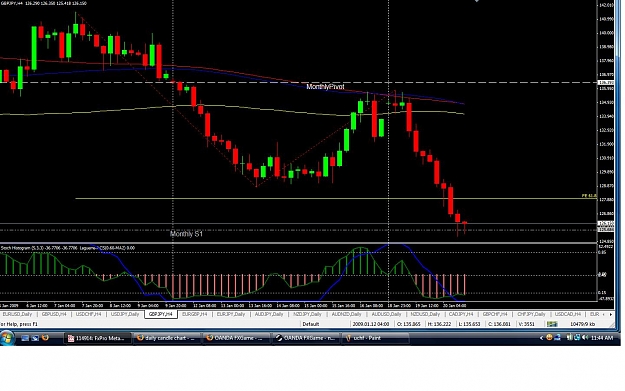Open the first OANDA FXGame taskbar window
Image resolution: width=625 pixels, height=391 pixels.
pyautogui.click(x=236, y=338)
